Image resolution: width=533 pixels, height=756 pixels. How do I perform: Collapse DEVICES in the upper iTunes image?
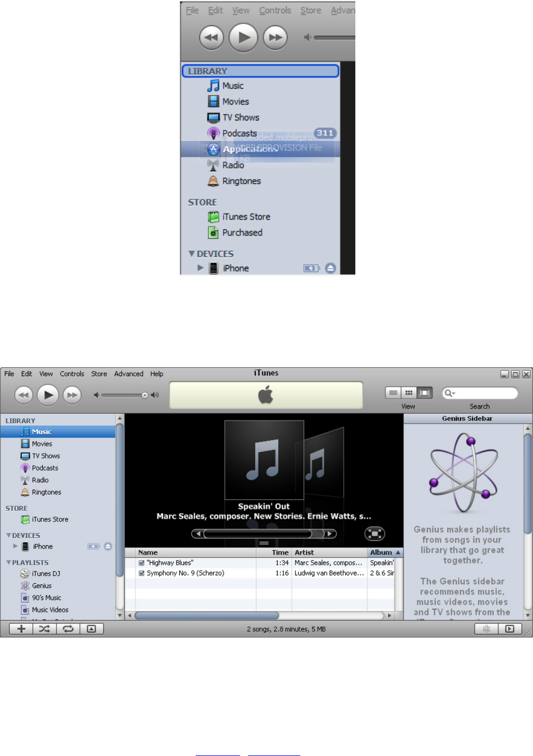click(x=191, y=254)
